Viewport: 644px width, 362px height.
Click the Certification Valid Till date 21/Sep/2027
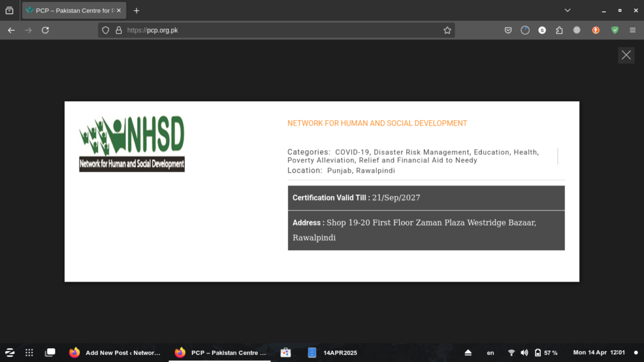tap(396, 197)
